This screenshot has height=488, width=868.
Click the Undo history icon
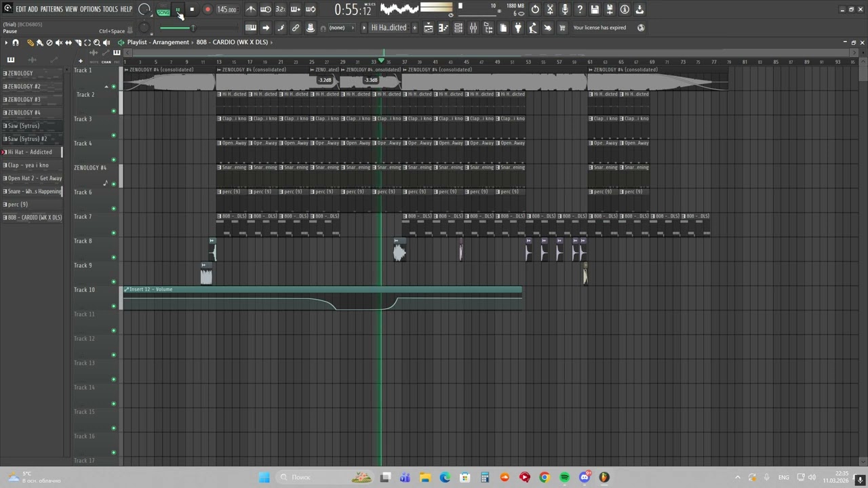click(x=535, y=9)
